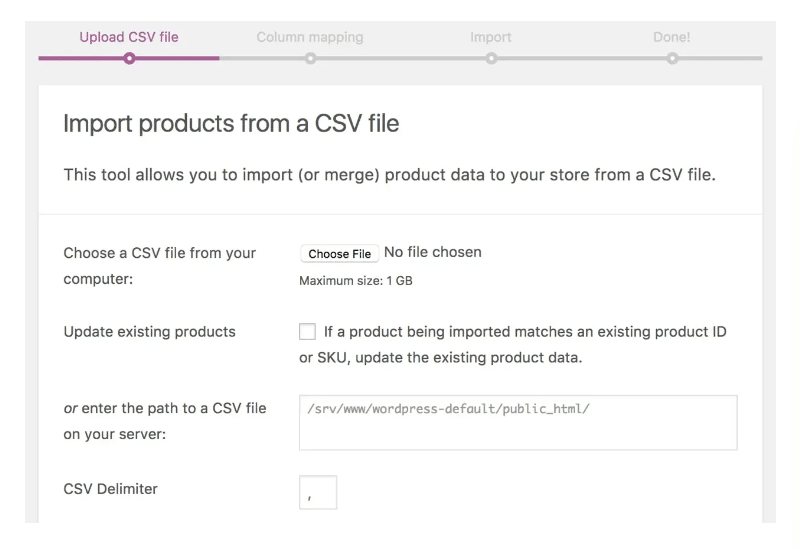Screen dimensions: 801x548
Task: Click the Upload CSV file step label
Action: pos(129,37)
